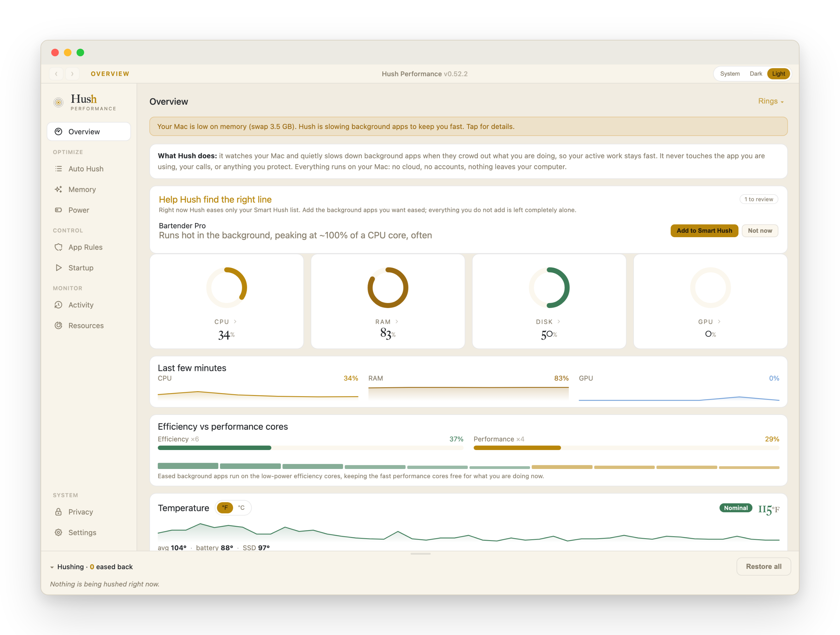Click 'Nothing is being hushed right now.' text
The width and height of the screenshot is (840, 635).
(105, 584)
